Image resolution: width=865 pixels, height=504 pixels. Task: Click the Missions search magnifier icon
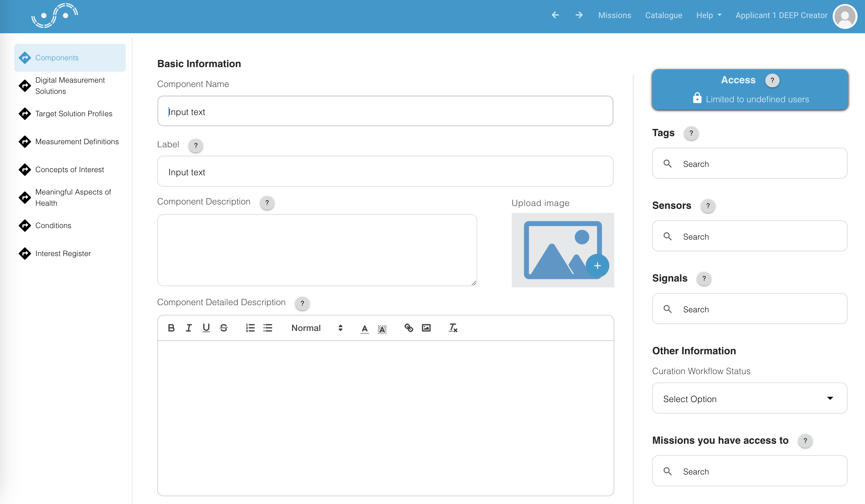click(668, 471)
